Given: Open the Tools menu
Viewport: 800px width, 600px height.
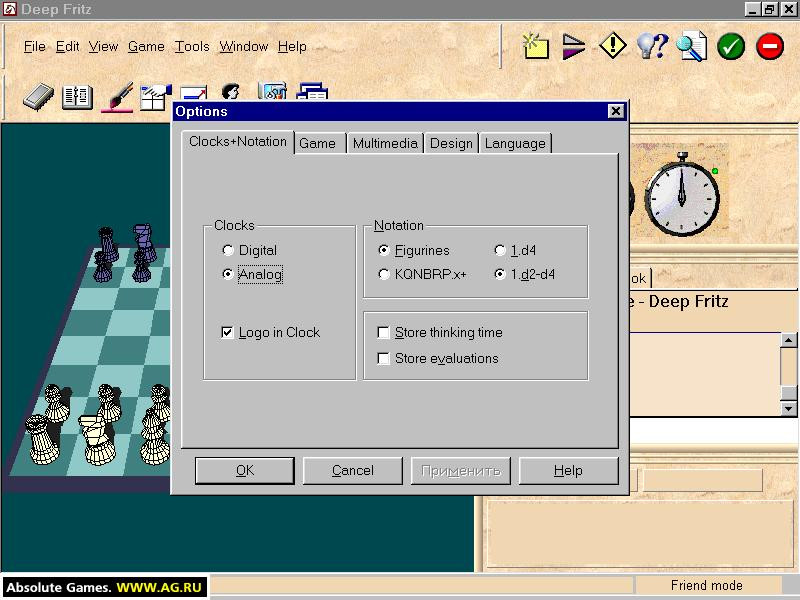Looking at the screenshot, I should pyautogui.click(x=192, y=46).
